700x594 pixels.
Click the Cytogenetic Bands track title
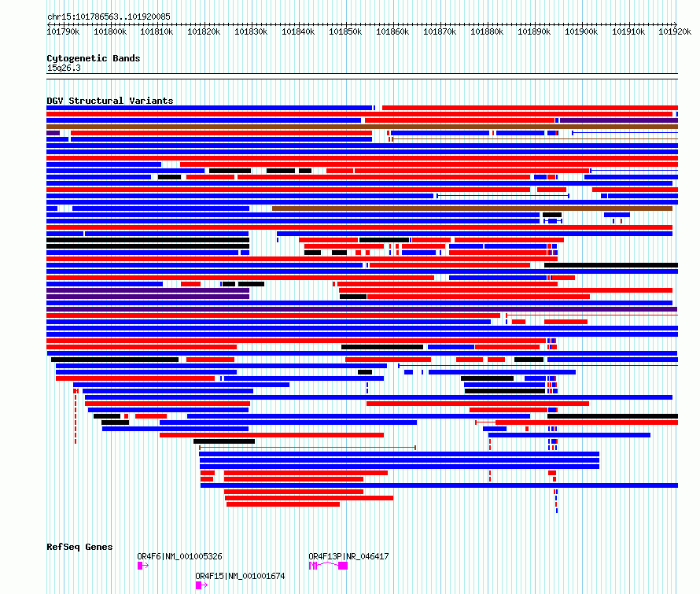tap(94, 58)
